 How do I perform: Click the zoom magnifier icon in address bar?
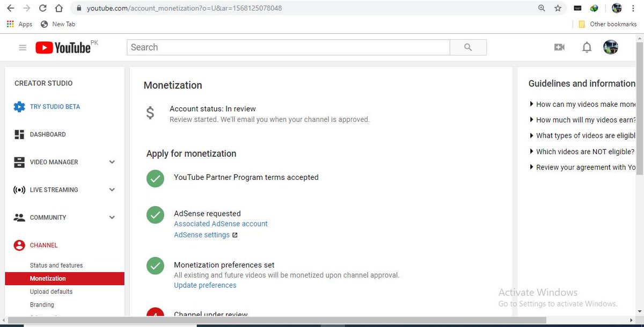541,8
